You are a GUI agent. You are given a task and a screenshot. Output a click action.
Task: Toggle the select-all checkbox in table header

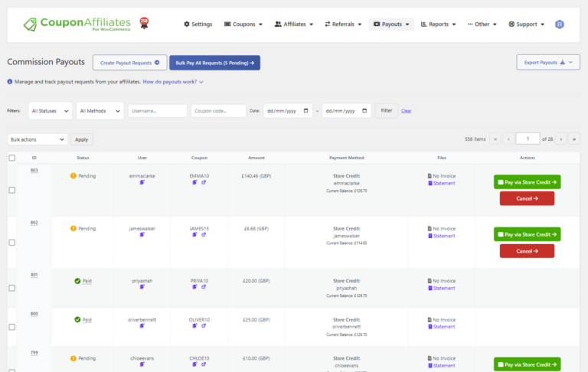click(x=12, y=158)
